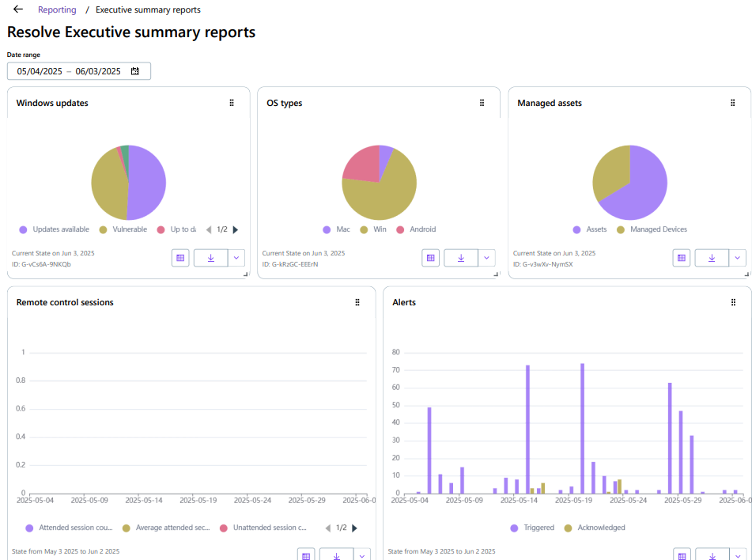Go to next Windows updates legend page
The height and width of the screenshot is (560, 752).
point(236,229)
